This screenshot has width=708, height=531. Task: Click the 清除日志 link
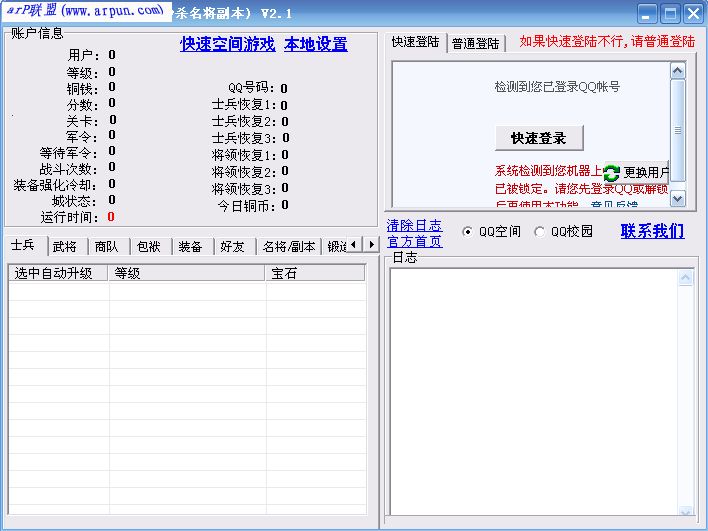click(x=414, y=225)
